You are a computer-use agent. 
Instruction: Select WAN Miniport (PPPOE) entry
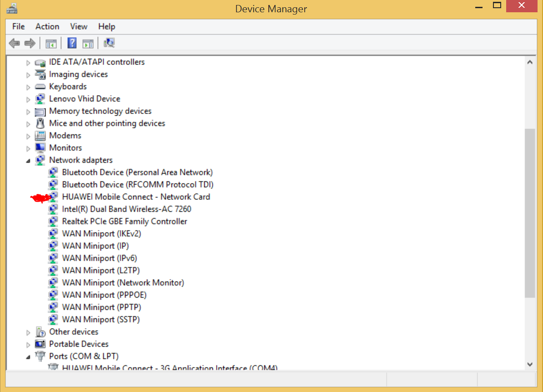pos(104,295)
